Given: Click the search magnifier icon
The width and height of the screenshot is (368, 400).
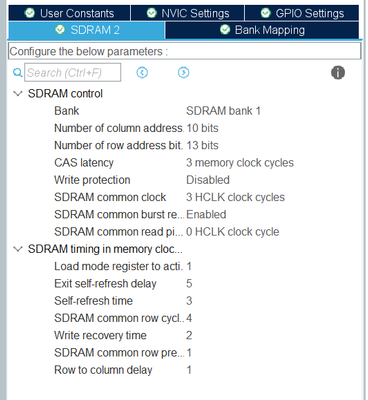Looking at the screenshot, I should point(17,72).
